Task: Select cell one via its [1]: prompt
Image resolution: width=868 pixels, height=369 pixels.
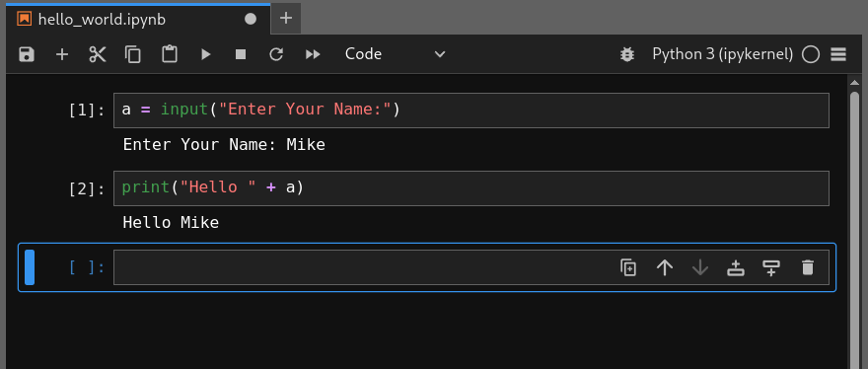Action: 87,111
